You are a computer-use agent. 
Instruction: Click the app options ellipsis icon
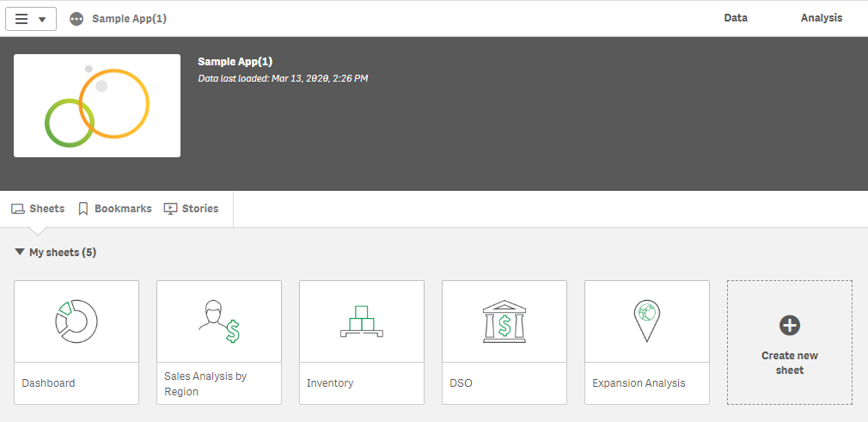pos(76,19)
